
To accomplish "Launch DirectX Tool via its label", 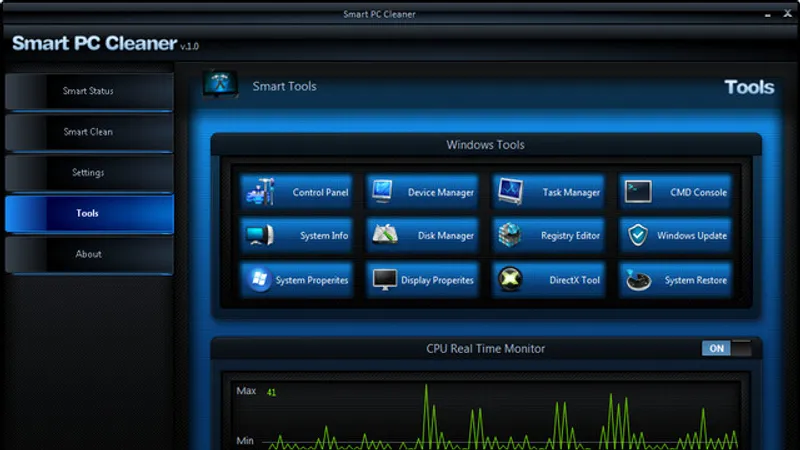I will [574, 280].
